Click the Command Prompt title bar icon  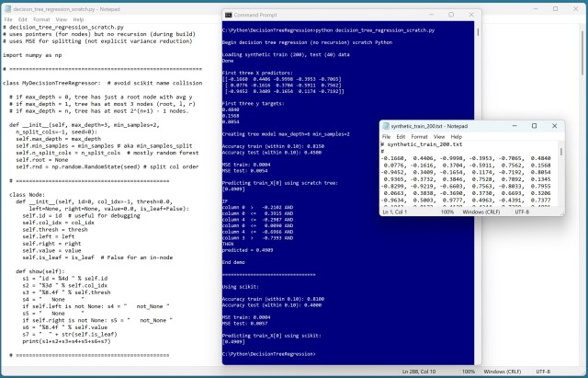pos(229,15)
